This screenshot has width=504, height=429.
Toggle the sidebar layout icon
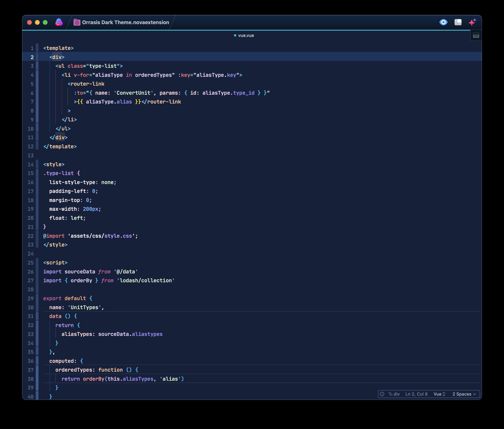click(458, 22)
